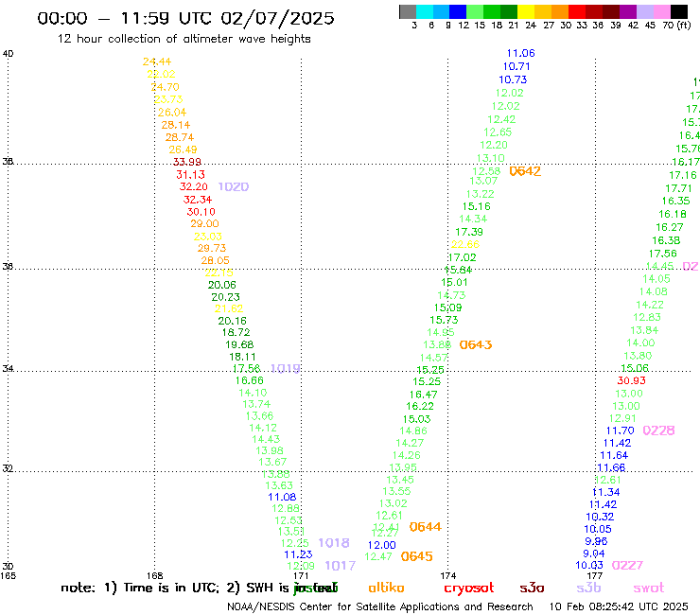Click the red value 30.10
This screenshot has height=615, width=700.
click(x=201, y=212)
